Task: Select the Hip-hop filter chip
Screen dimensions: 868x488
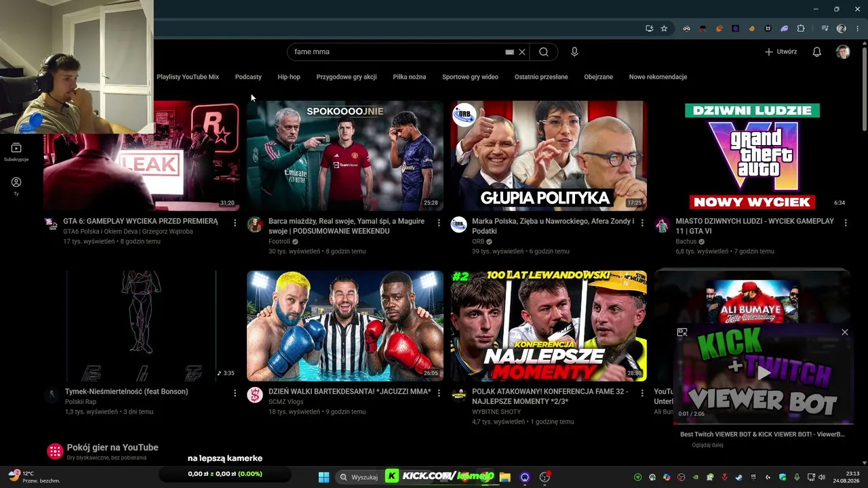Action: tap(289, 77)
